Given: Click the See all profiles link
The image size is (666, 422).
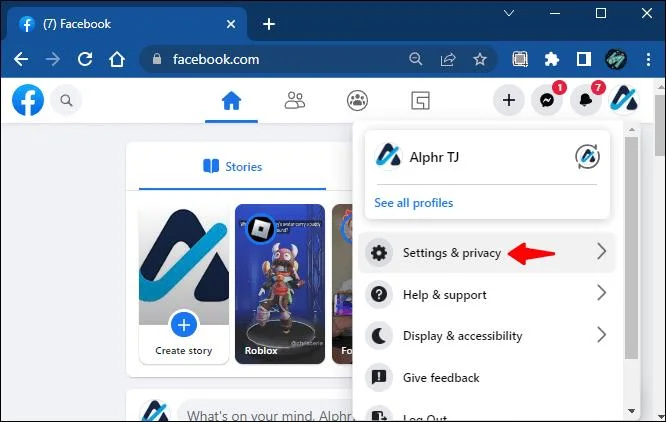Looking at the screenshot, I should pos(413,203).
